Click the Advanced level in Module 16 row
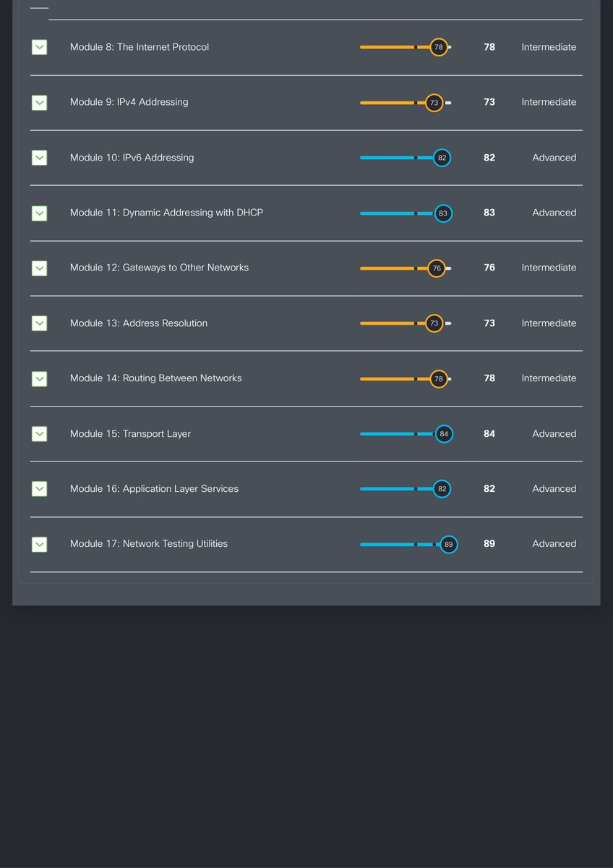 554,489
